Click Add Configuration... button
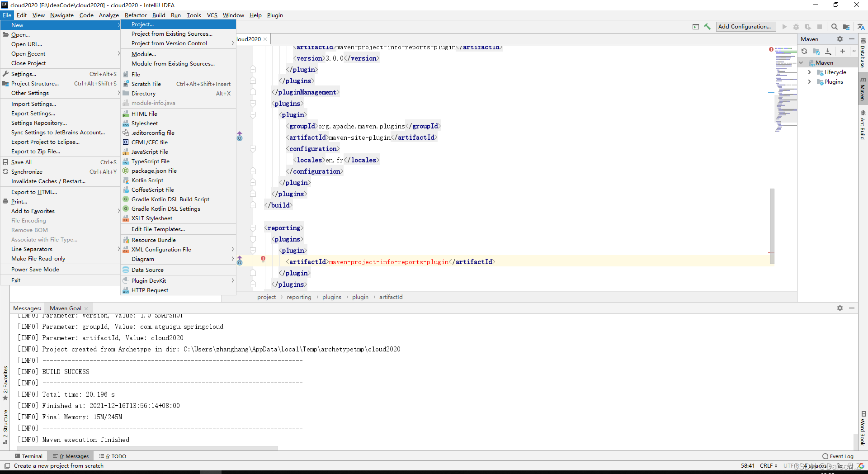 coord(746,27)
